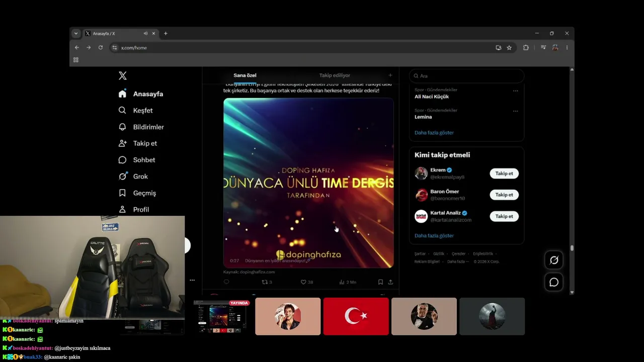Bookmark this page with the star icon

click(509, 48)
